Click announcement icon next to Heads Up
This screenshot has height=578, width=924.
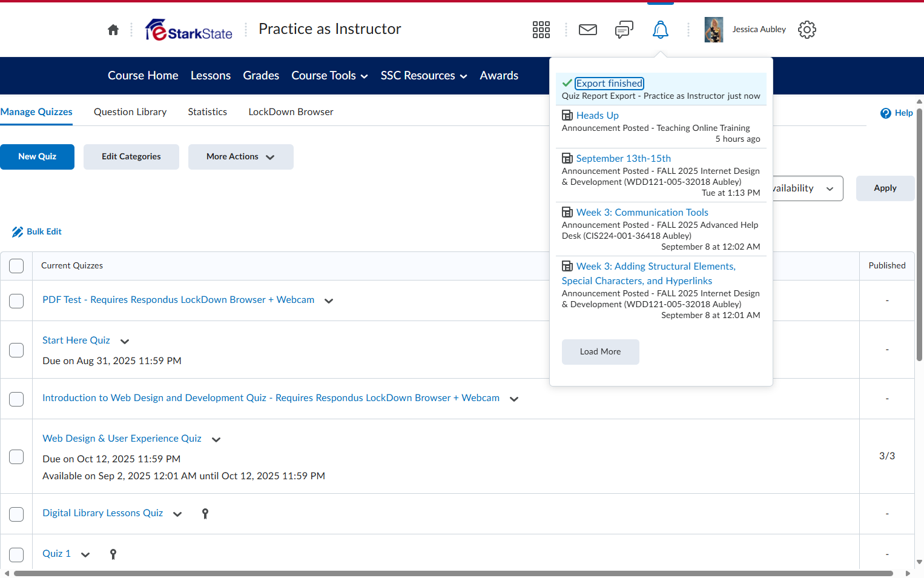[x=567, y=115]
